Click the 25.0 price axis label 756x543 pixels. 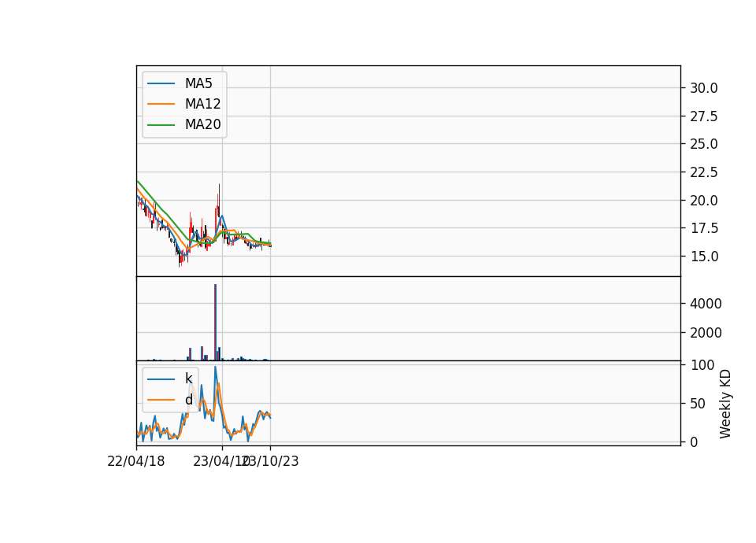(703, 144)
